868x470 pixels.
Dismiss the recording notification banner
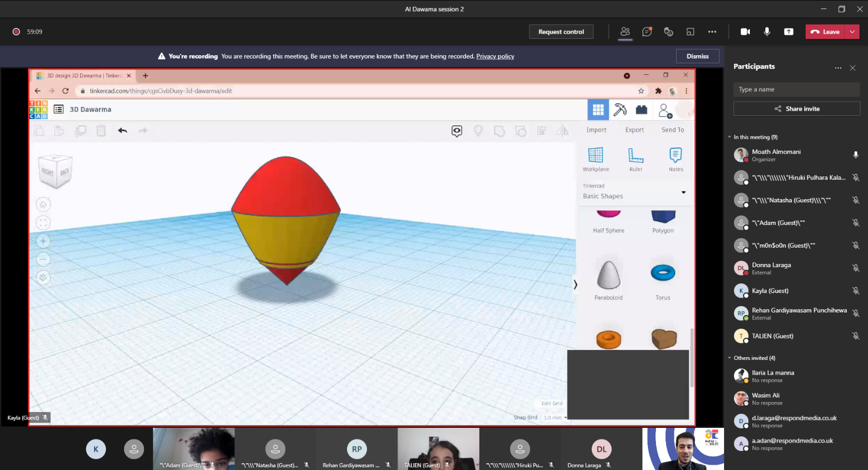[x=698, y=56]
